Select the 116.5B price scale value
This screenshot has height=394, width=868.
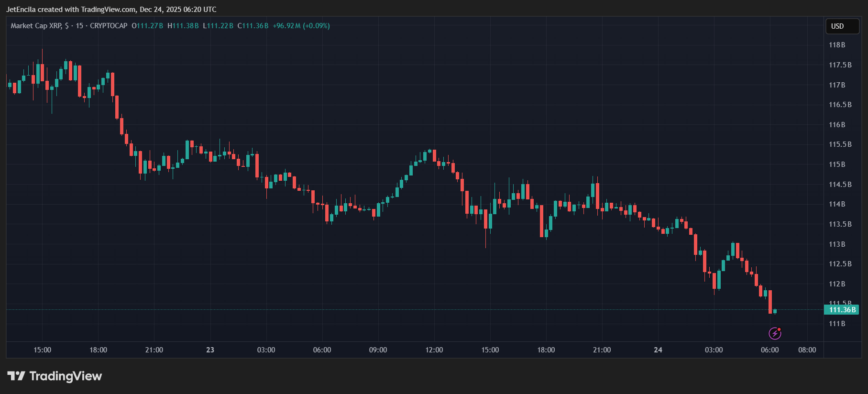point(840,105)
